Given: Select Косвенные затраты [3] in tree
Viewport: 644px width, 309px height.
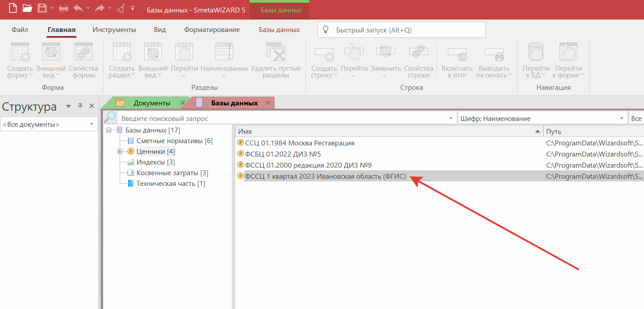Looking at the screenshot, I should point(172,173).
